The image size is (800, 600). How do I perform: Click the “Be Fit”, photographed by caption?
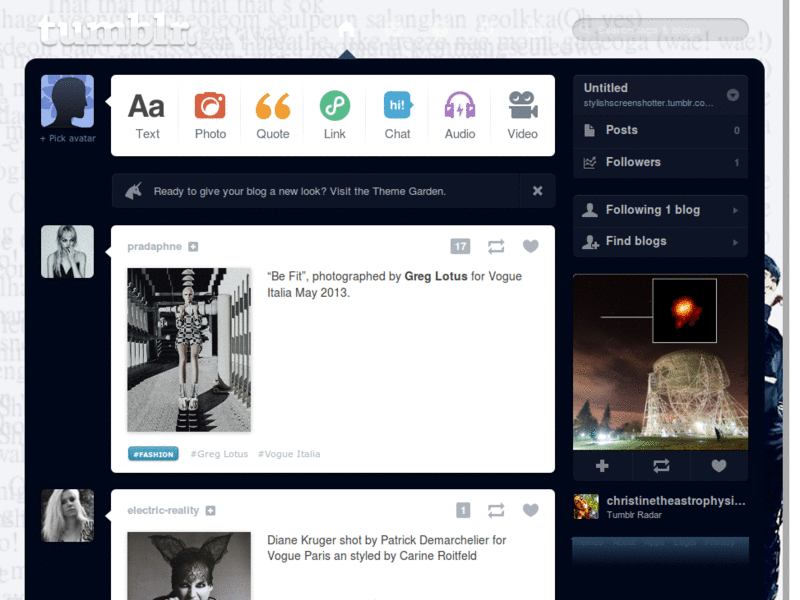[x=394, y=285]
